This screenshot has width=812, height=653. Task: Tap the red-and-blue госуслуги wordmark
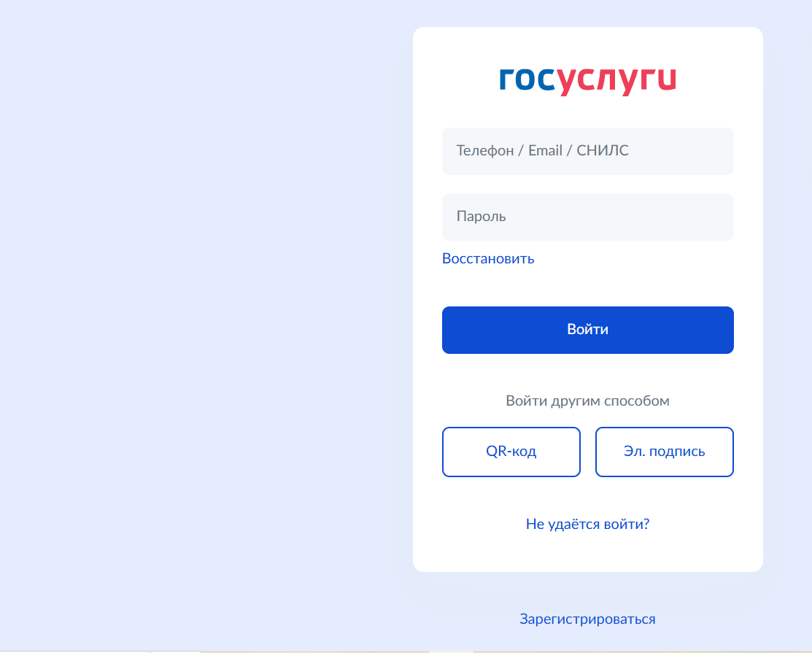click(587, 80)
